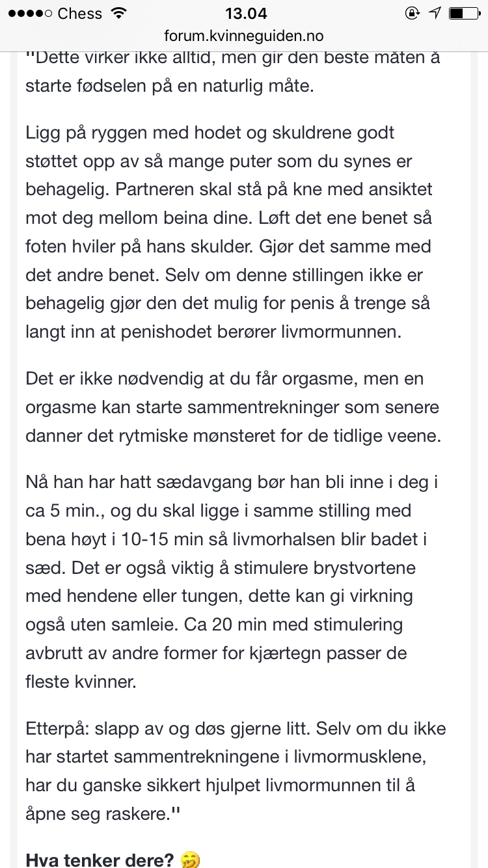Tap the opening quote line 'Dette virker ikke alltid'
488x868 pixels.
tap(233, 57)
